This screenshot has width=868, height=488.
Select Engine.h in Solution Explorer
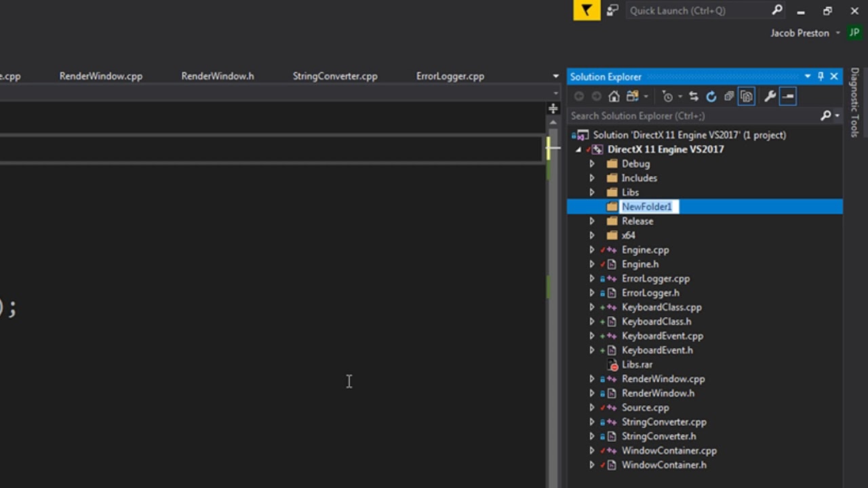coord(640,264)
